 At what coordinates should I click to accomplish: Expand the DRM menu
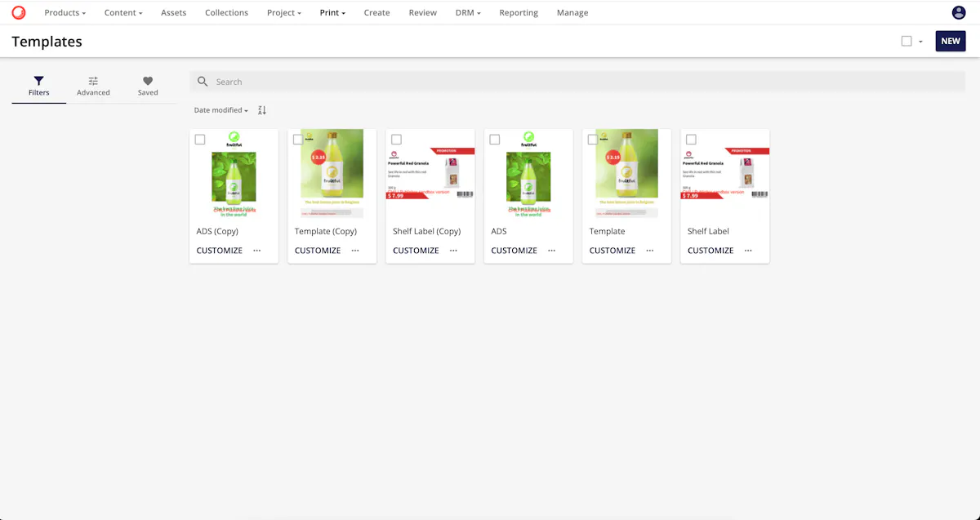coord(468,13)
